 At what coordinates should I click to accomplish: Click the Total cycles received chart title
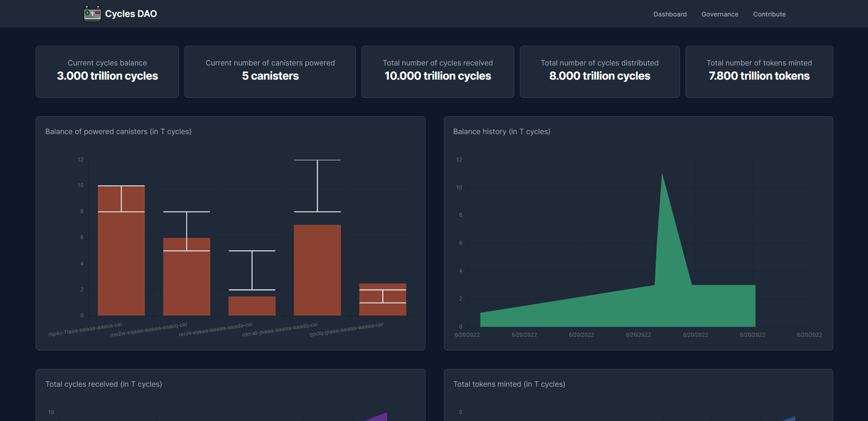click(x=103, y=384)
